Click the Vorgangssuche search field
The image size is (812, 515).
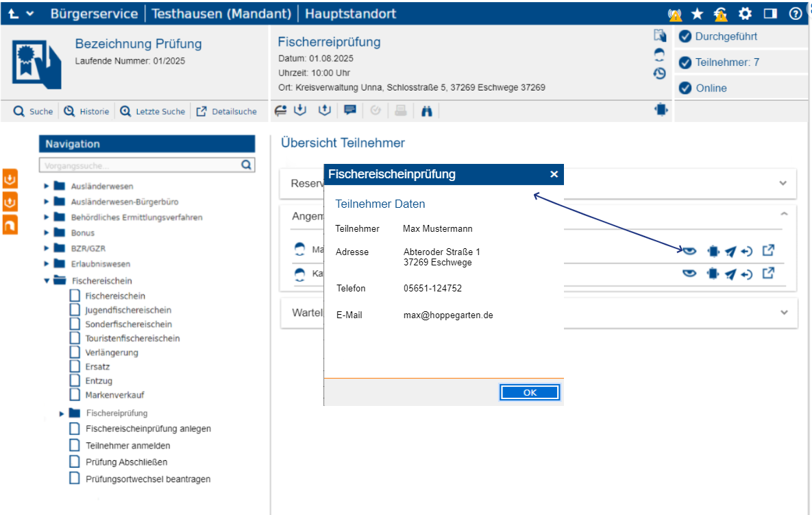click(140, 165)
